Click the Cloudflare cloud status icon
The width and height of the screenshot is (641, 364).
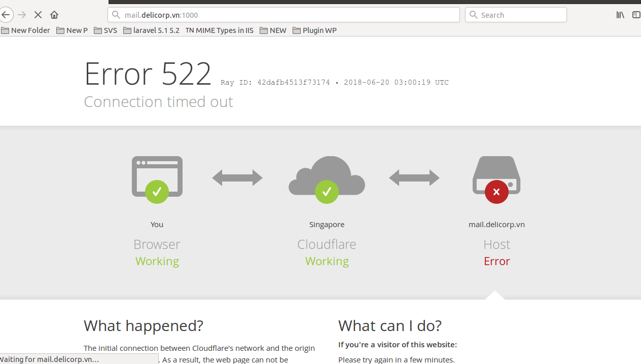[327, 179]
